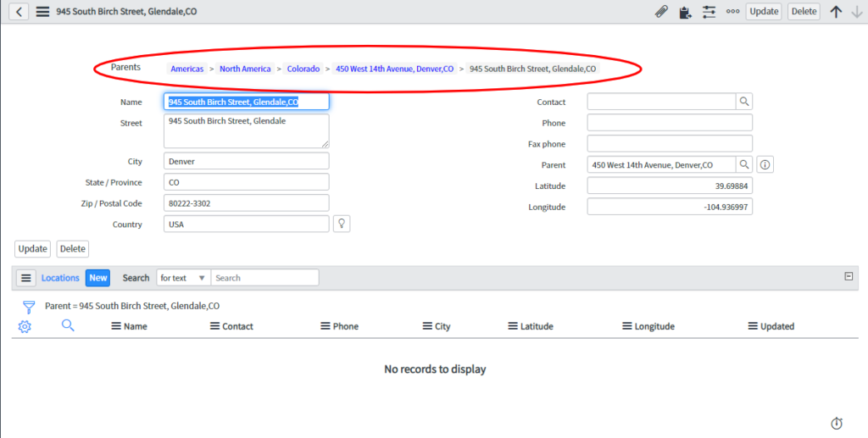Click into the Name input field
868x438 pixels.
pyautogui.click(x=247, y=102)
